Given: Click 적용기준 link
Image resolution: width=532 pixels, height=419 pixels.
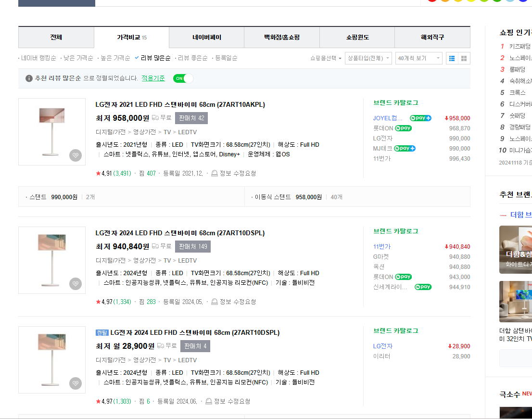Looking at the screenshot, I should [x=153, y=78].
